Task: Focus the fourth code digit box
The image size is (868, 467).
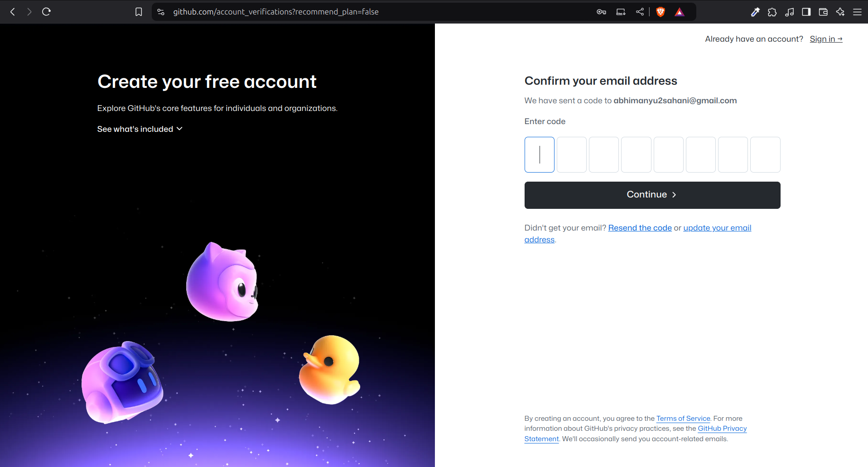Action: [636, 154]
